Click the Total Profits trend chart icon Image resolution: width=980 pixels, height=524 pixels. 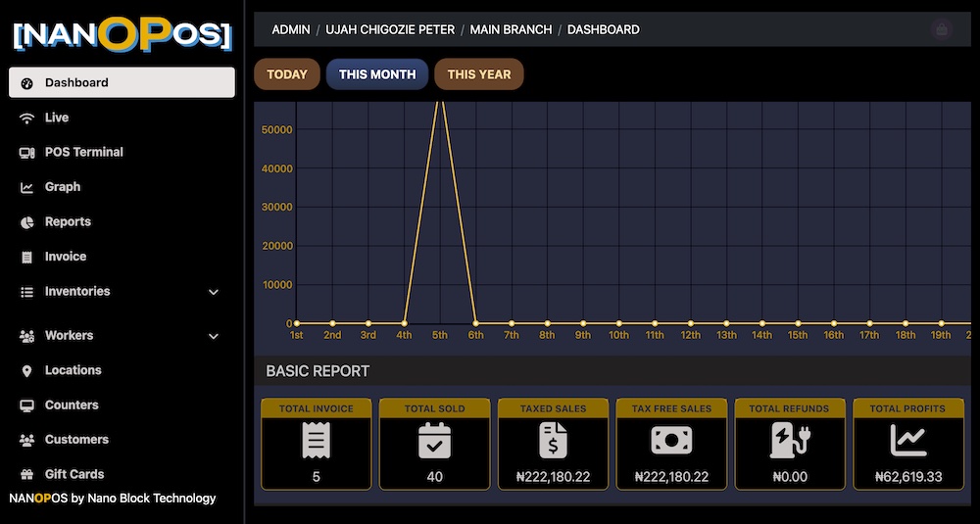[x=908, y=440]
